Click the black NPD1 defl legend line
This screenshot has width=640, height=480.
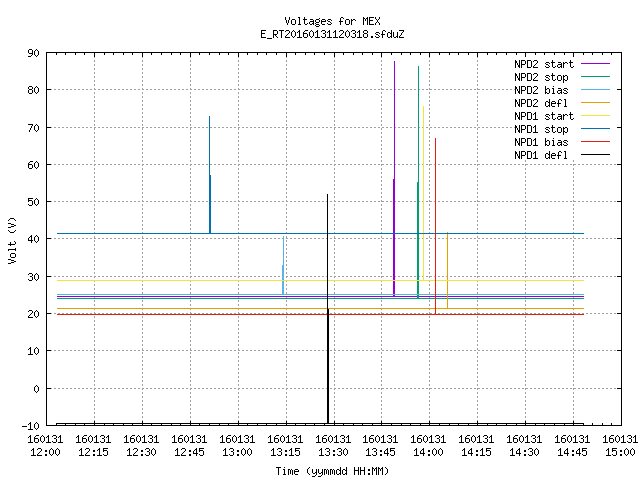(595, 155)
